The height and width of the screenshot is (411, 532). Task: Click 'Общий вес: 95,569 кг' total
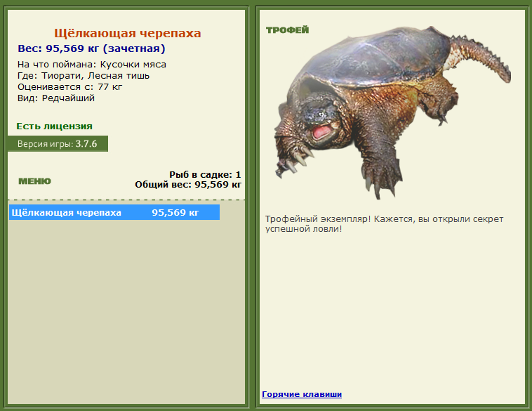(x=188, y=185)
